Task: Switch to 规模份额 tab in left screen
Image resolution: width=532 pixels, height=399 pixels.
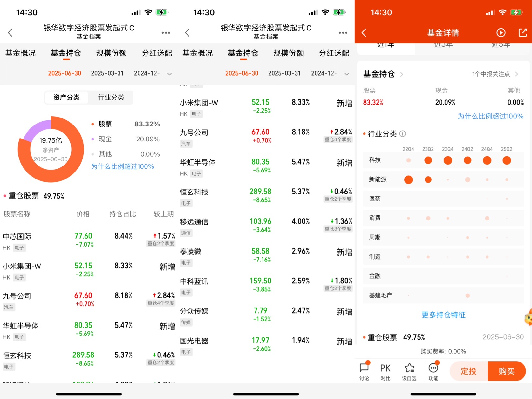Action: coord(111,53)
